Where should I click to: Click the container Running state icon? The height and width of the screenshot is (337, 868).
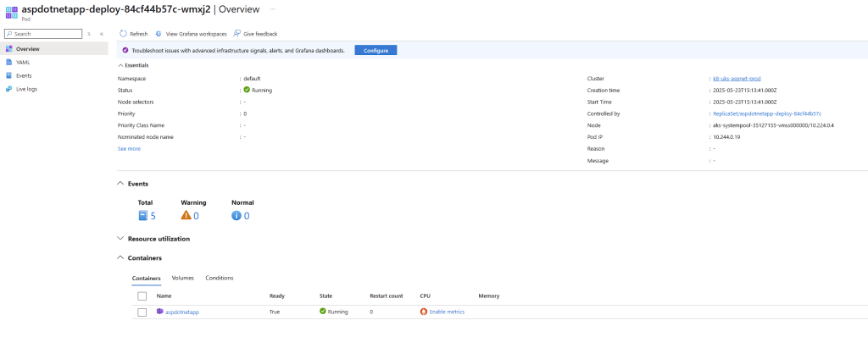323,312
